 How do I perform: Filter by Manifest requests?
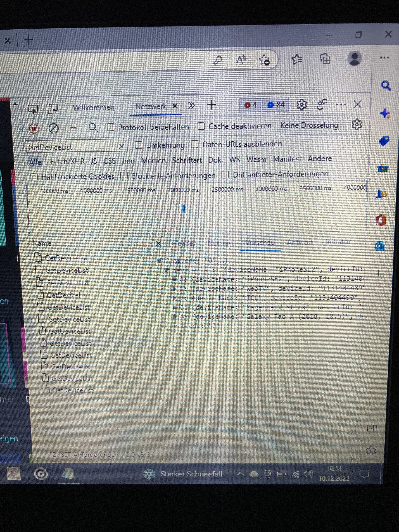coord(287,159)
